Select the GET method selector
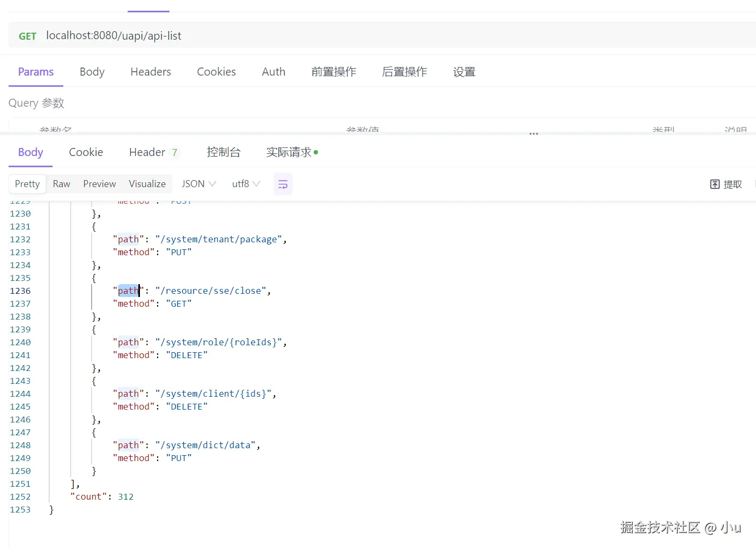The image size is (756, 549). point(27,36)
